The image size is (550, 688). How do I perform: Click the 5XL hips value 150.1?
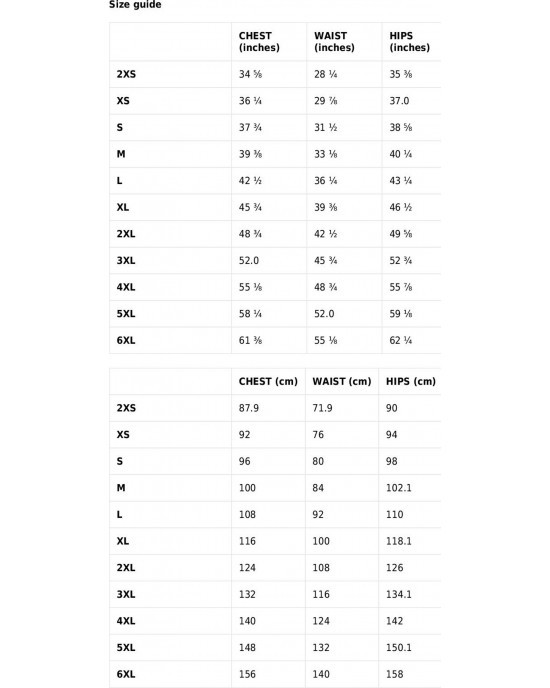399,648
